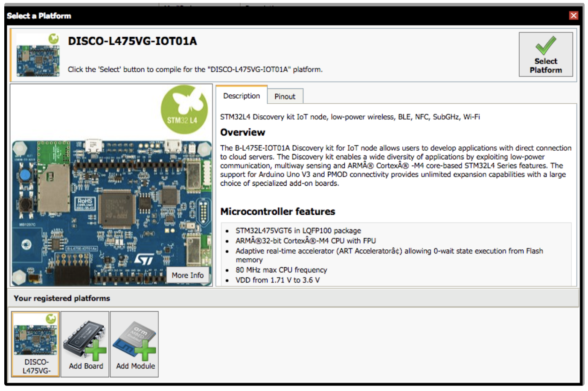Click the ST logo on the board photo
588x391 pixels.
[x=144, y=260]
